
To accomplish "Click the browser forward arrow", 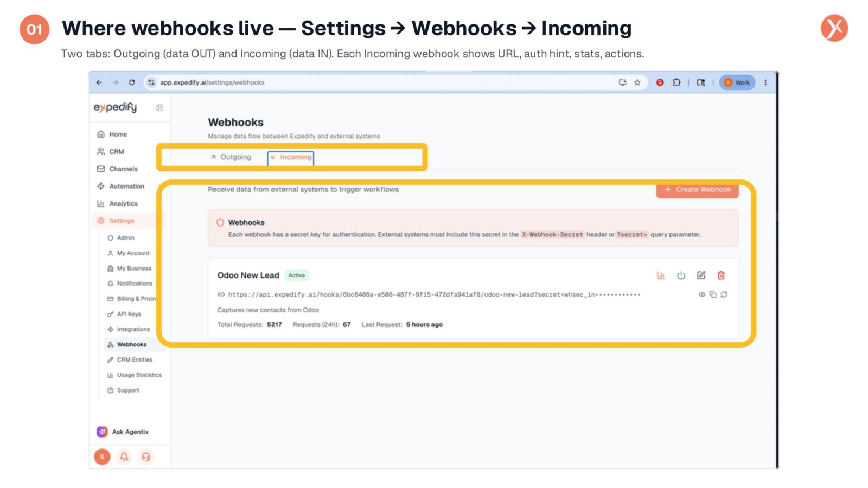I will [115, 82].
